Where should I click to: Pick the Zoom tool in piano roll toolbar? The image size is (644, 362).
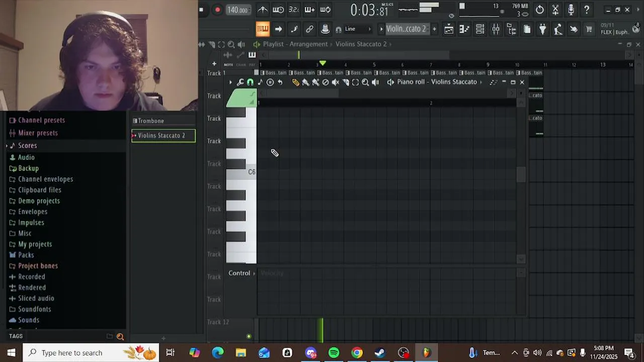click(x=365, y=82)
